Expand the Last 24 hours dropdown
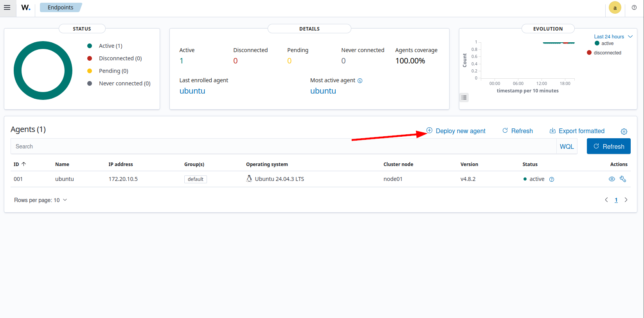Viewport: 644px width, 318px height. (x=613, y=36)
